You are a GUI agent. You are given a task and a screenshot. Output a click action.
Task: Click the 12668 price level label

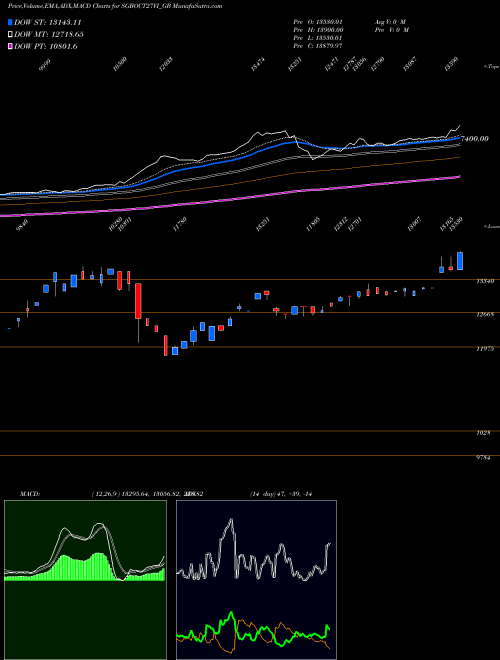coord(484,314)
